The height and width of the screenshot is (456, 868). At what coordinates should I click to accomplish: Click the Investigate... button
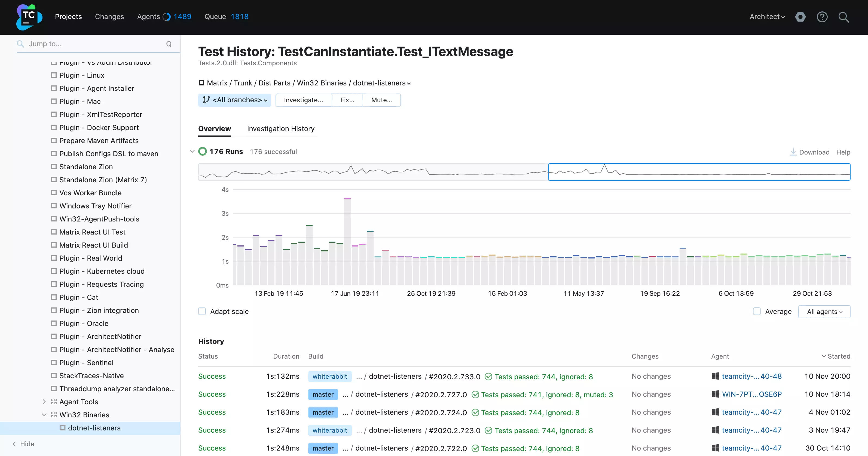[x=303, y=100]
